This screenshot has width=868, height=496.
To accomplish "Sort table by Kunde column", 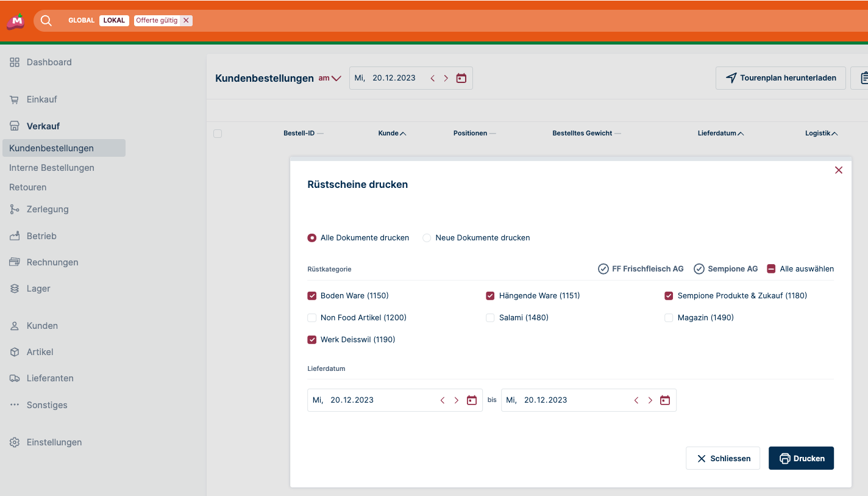I will [x=392, y=133].
